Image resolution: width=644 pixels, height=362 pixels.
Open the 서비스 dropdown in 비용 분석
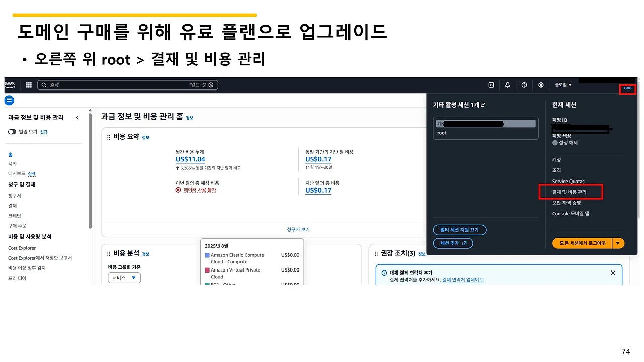124,277
